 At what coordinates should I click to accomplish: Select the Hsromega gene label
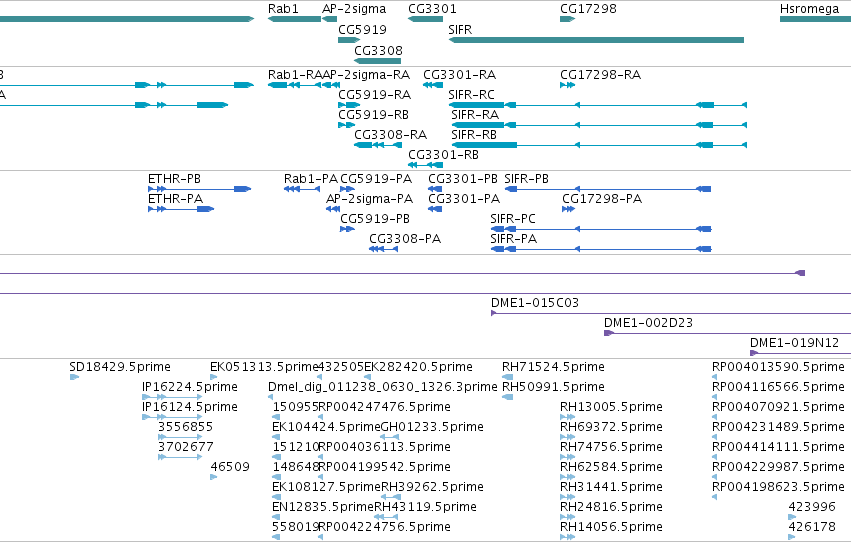[x=809, y=9]
